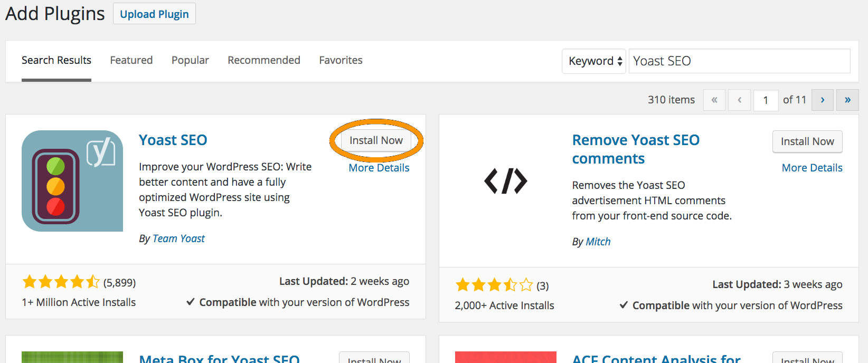Screen dimensions: 868x363
Task: Switch to the Popular tab
Action: click(190, 60)
